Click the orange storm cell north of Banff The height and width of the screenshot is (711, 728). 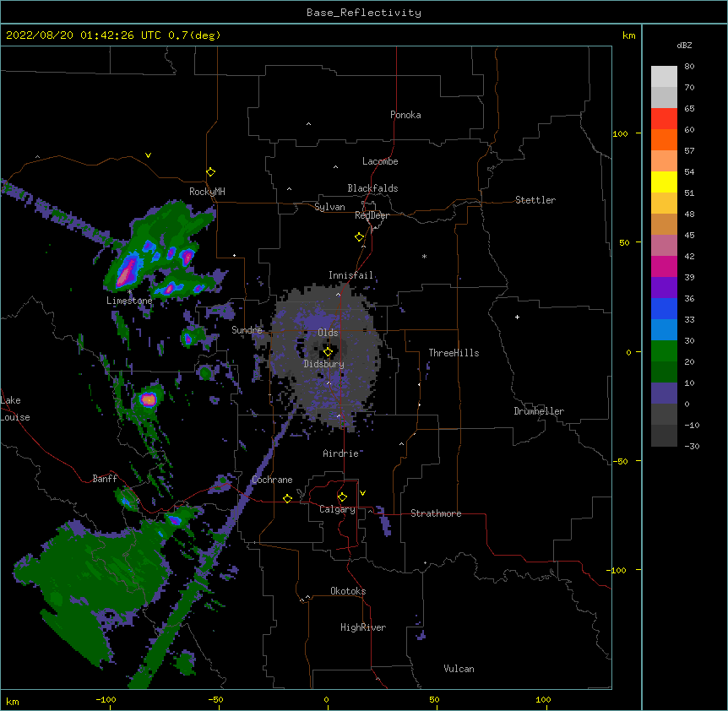[148, 399]
